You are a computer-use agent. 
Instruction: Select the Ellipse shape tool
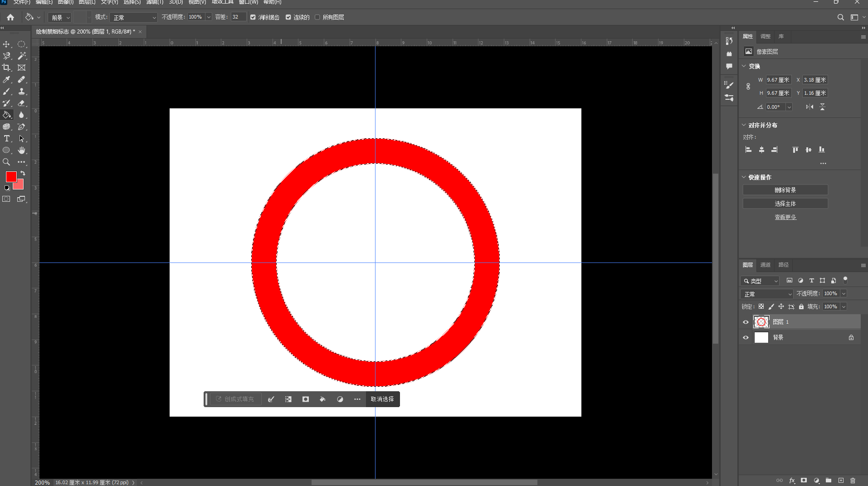click(x=6, y=150)
